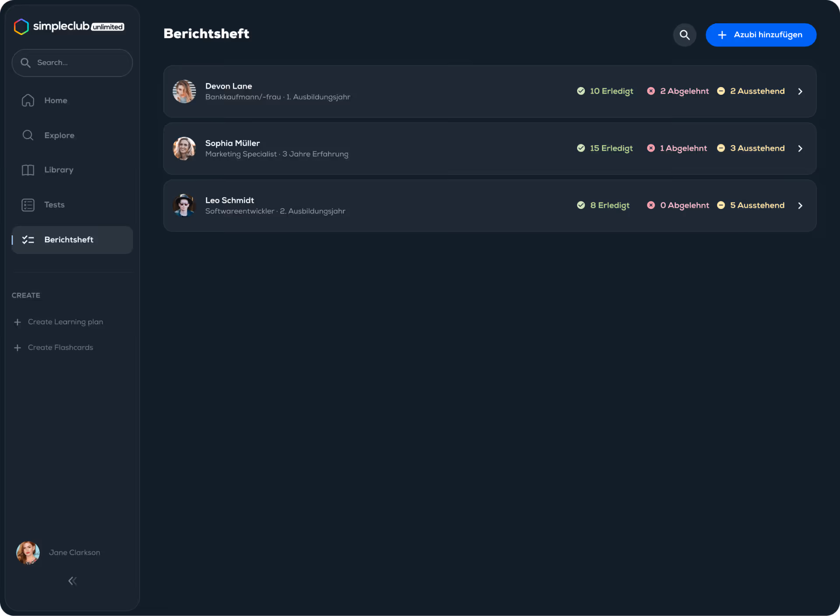
Task: Open the Home icon in sidebar
Action: (28, 100)
